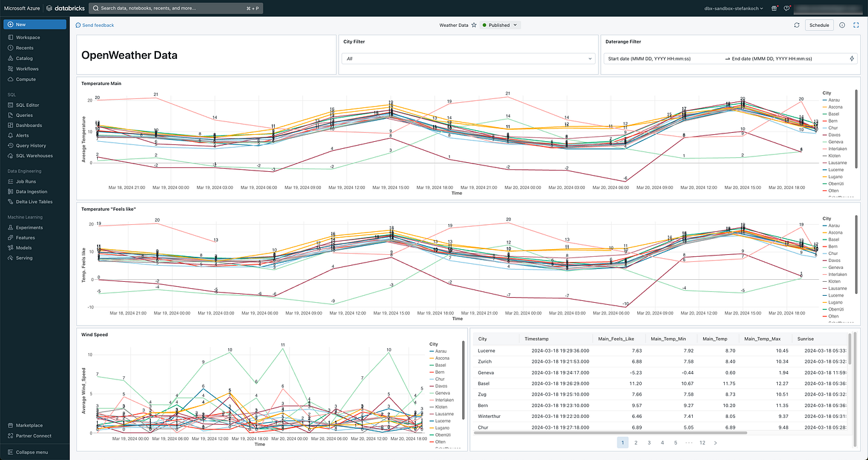
Task: Star the Weather Data dashboard
Action: 475,25
